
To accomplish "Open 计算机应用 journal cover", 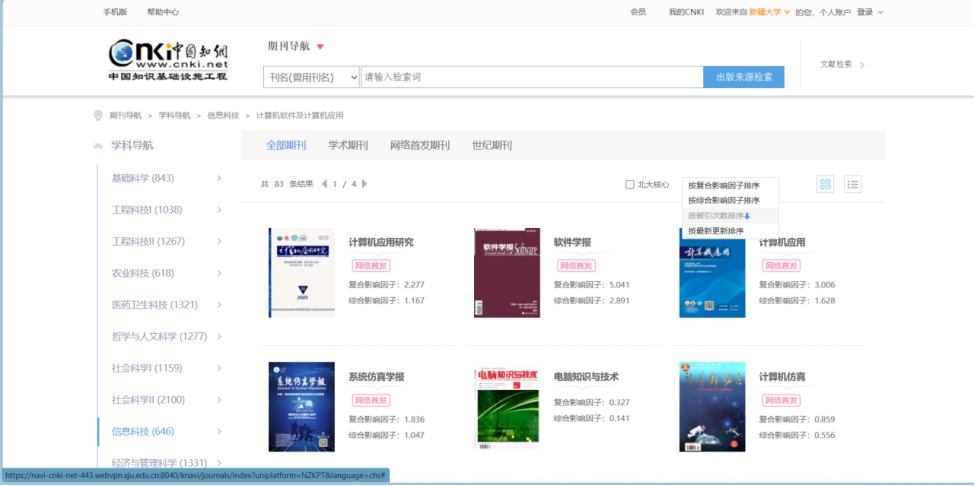I will 712,273.
